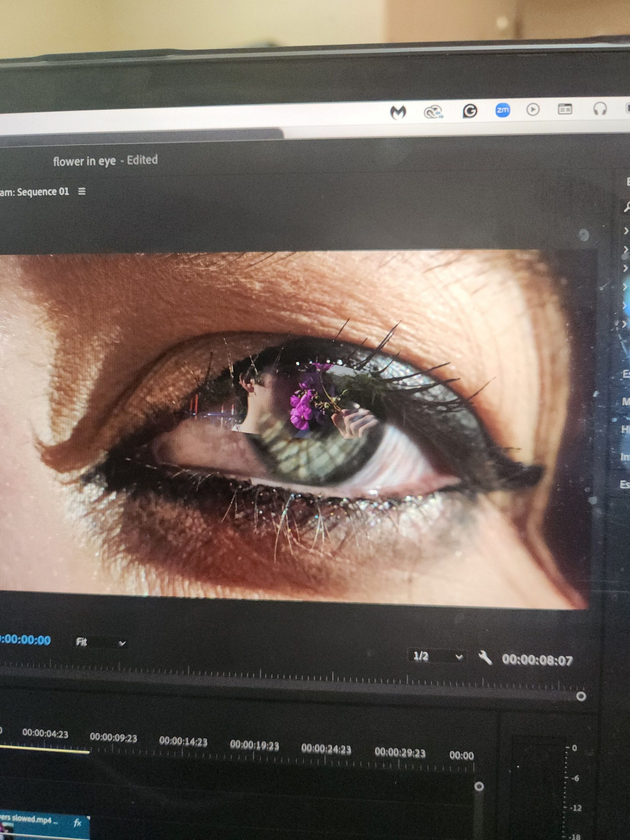630x840 pixels.
Task: Click the circular play icon in menu bar
Action: (533, 109)
